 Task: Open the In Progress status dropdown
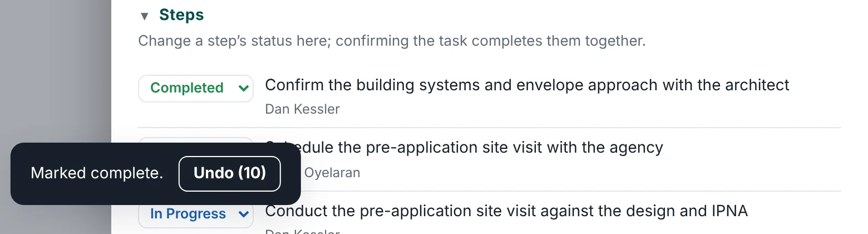(x=196, y=214)
